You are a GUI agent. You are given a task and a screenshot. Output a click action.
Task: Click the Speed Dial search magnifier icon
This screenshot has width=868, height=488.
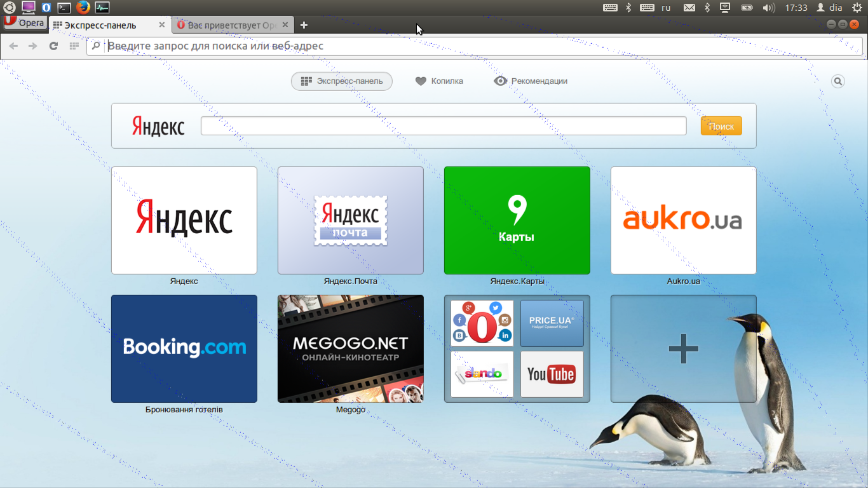[838, 81]
